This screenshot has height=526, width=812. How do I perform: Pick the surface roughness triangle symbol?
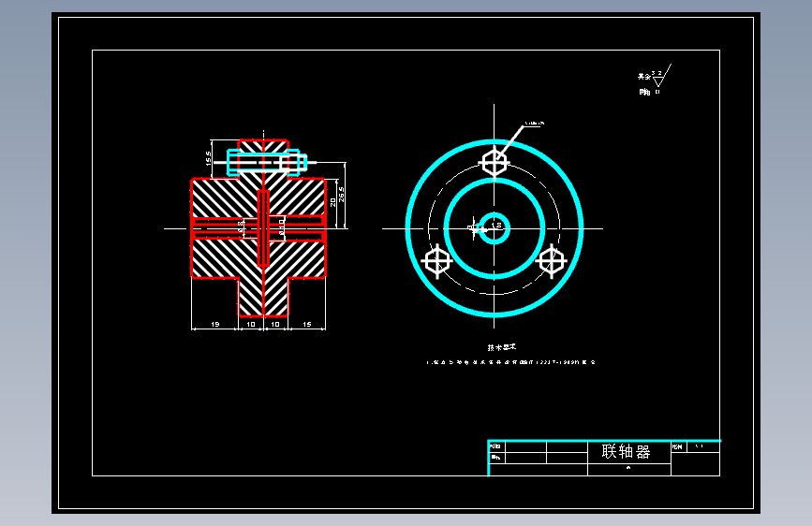coord(658,81)
